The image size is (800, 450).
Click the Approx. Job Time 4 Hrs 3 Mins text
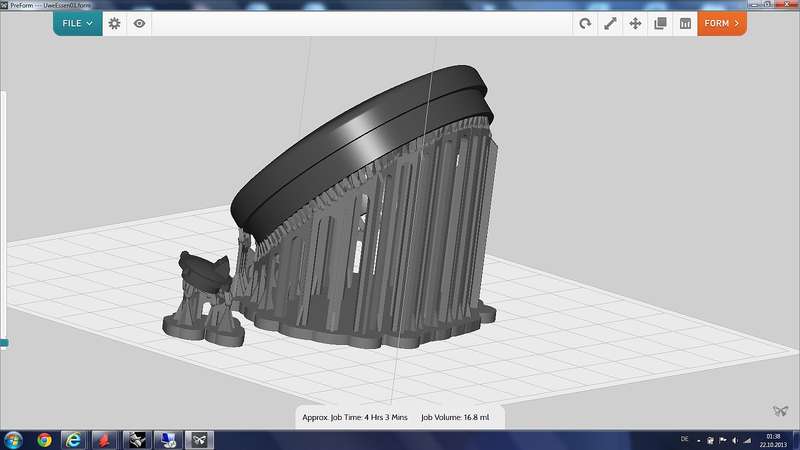pyautogui.click(x=355, y=417)
